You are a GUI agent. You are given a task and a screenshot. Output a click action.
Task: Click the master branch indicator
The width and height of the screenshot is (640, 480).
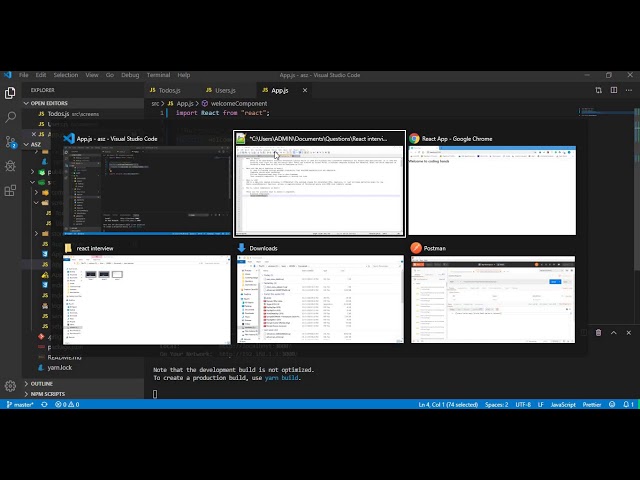[x=20, y=404]
